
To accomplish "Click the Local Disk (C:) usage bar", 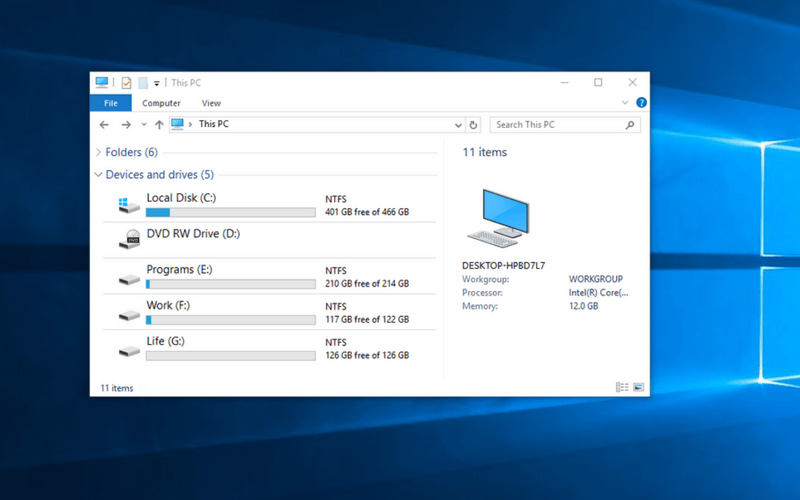I will point(231,212).
